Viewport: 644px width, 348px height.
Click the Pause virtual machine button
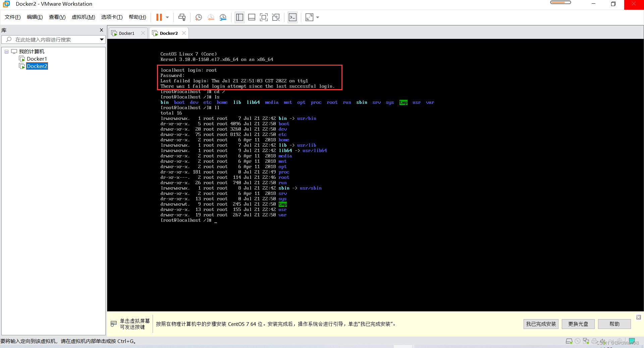[x=159, y=17]
